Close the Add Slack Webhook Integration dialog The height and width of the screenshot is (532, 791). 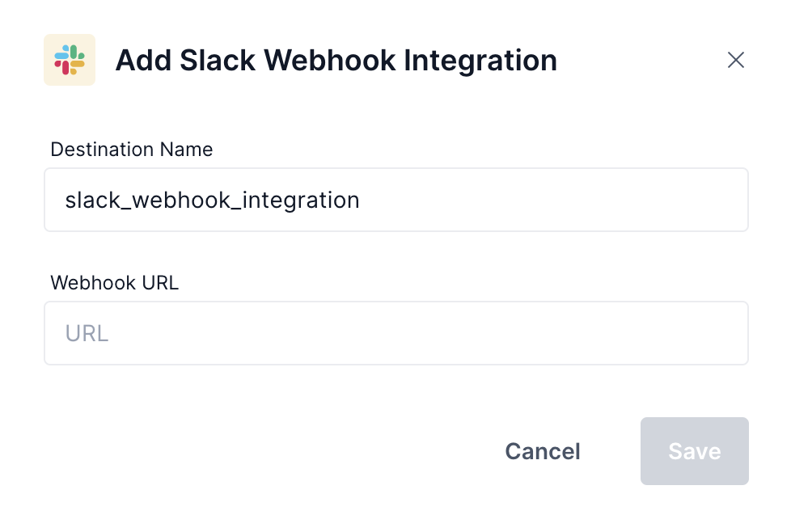(x=735, y=60)
